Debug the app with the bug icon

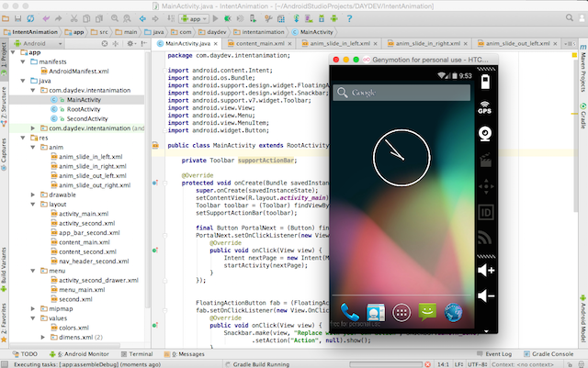[x=227, y=18]
